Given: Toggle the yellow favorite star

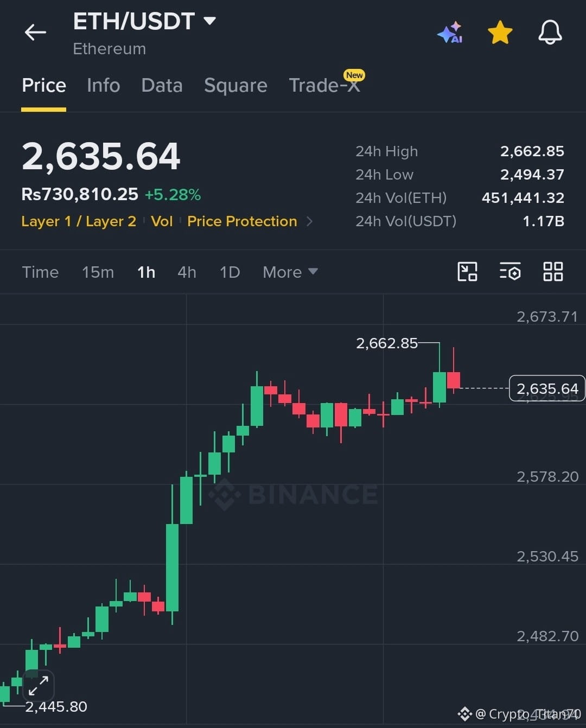Looking at the screenshot, I should click(x=500, y=33).
